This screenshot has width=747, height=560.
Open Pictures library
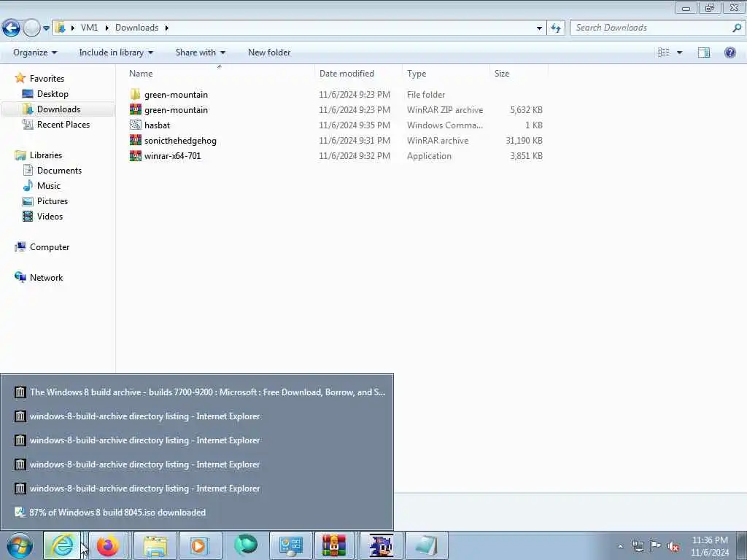point(53,201)
